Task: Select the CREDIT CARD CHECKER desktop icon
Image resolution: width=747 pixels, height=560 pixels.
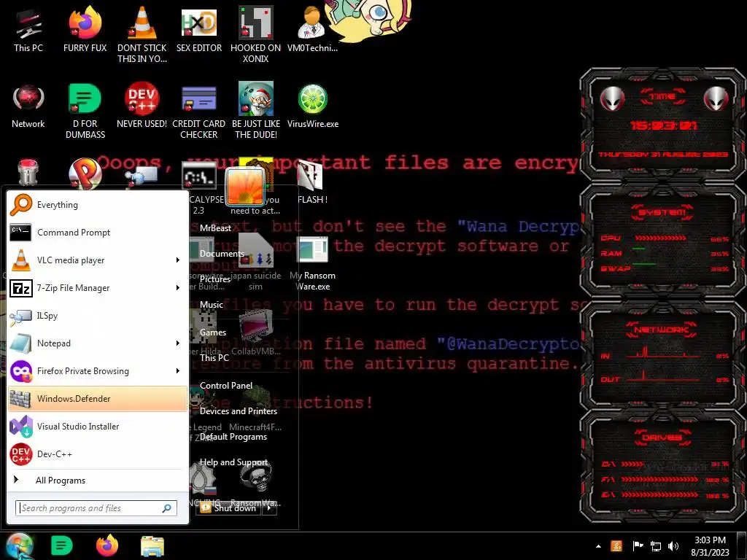Action: pos(198,111)
